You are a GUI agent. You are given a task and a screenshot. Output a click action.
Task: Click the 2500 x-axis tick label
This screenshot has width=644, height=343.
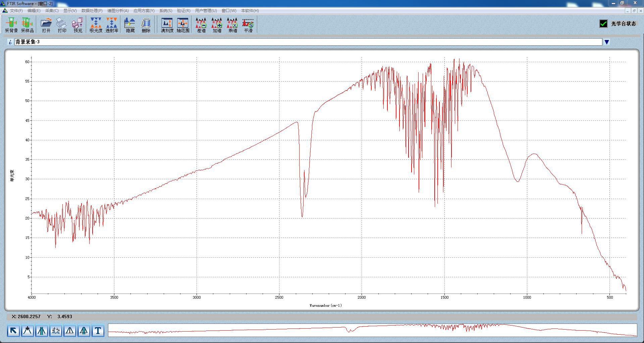pos(279,297)
